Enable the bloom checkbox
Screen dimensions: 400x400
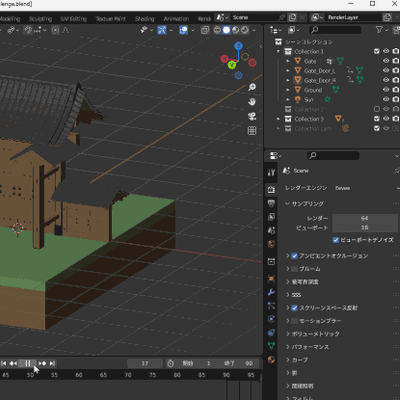tap(294, 269)
